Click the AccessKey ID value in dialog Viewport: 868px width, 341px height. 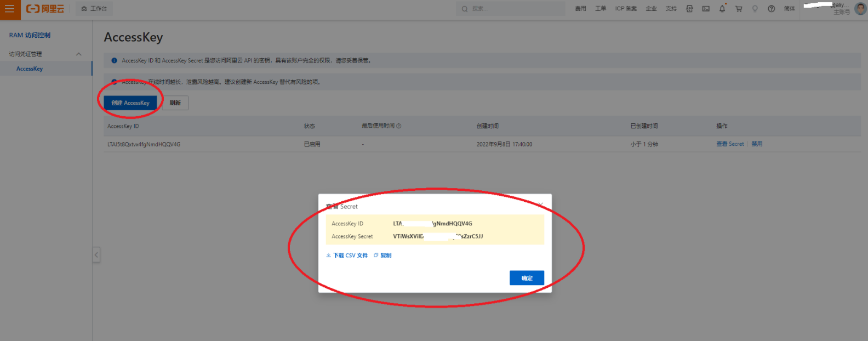pos(432,224)
